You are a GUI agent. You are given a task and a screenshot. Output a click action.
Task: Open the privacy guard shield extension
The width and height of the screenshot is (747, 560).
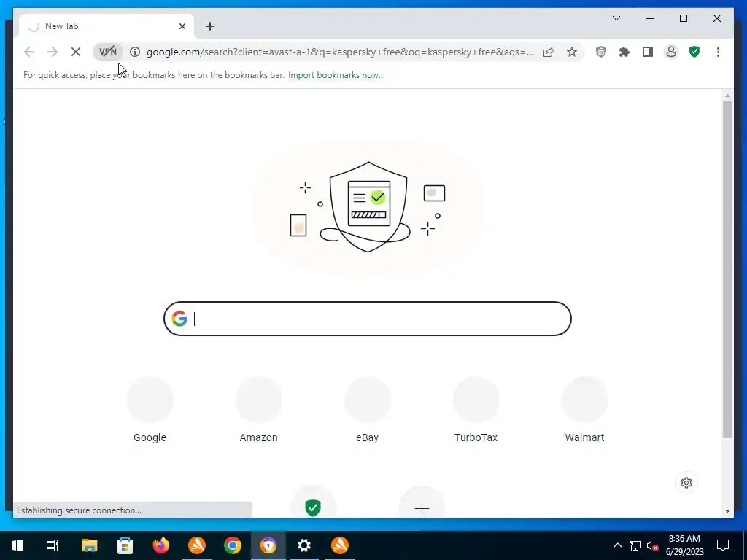tap(601, 52)
